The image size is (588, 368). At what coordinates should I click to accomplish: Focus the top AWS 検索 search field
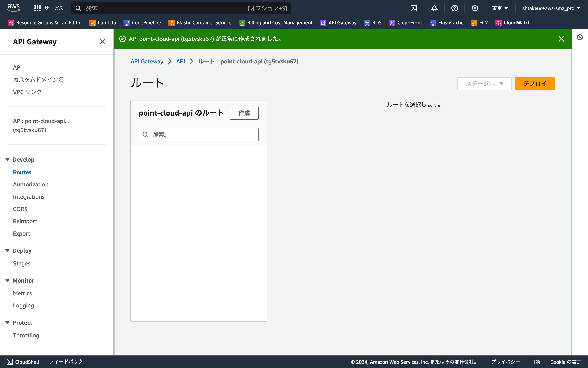[x=181, y=8]
